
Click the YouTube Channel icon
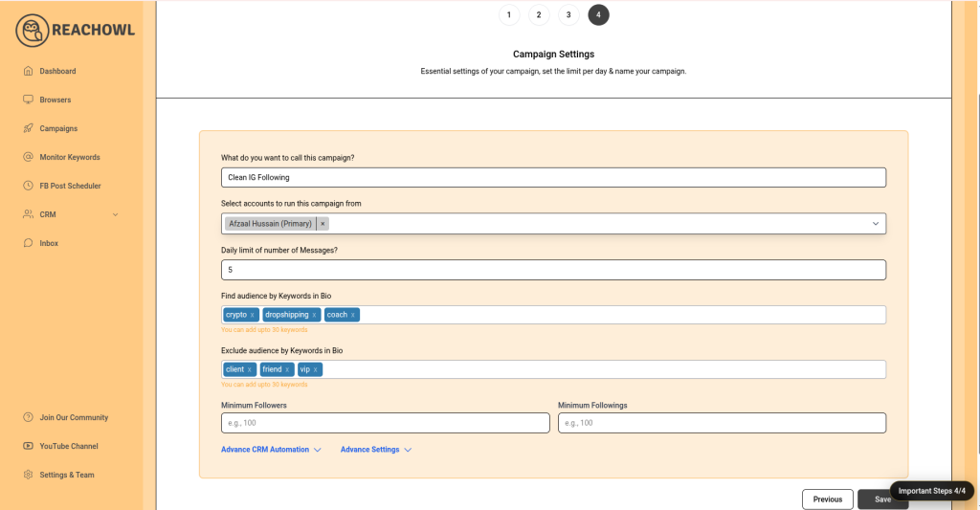coord(29,446)
